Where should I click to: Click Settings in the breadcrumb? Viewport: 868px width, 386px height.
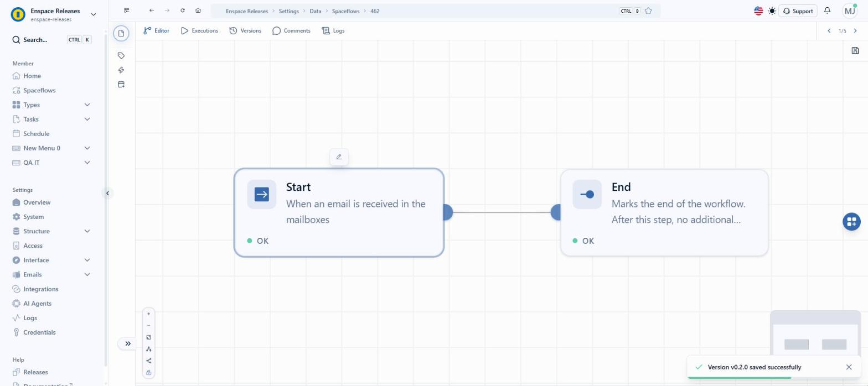pos(288,11)
